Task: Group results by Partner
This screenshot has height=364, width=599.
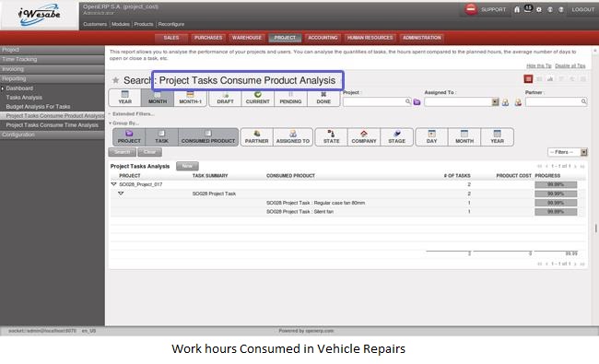Action: click(x=257, y=136)
